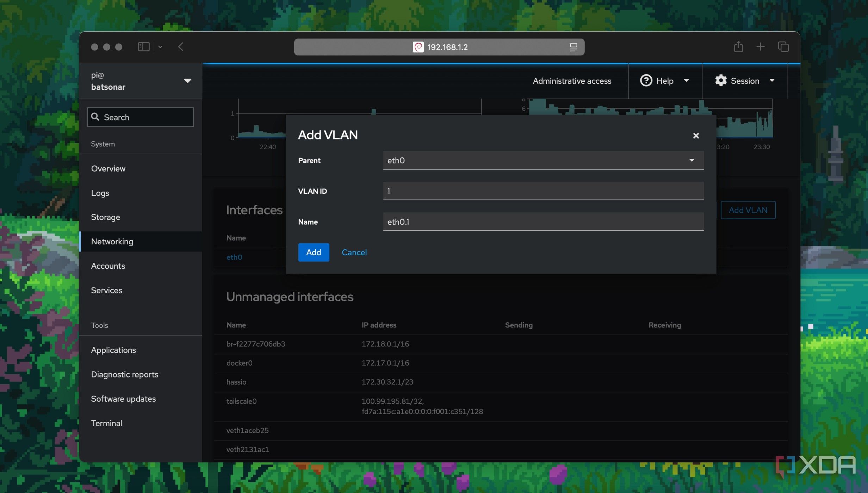Open the Session menu
This screenshot has width=868, height=493.
pyautogui.click(x=745, y=81)
